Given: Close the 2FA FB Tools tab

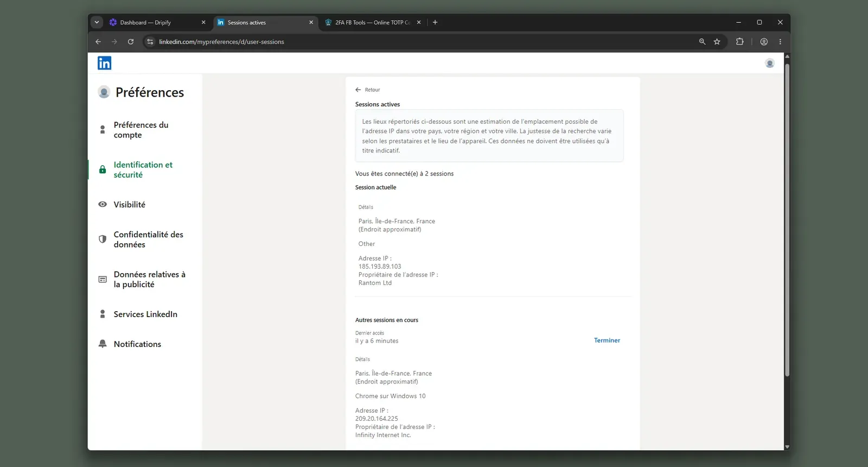Looking at the screenshot, I should pyautogui.click(x=418, y=22).
